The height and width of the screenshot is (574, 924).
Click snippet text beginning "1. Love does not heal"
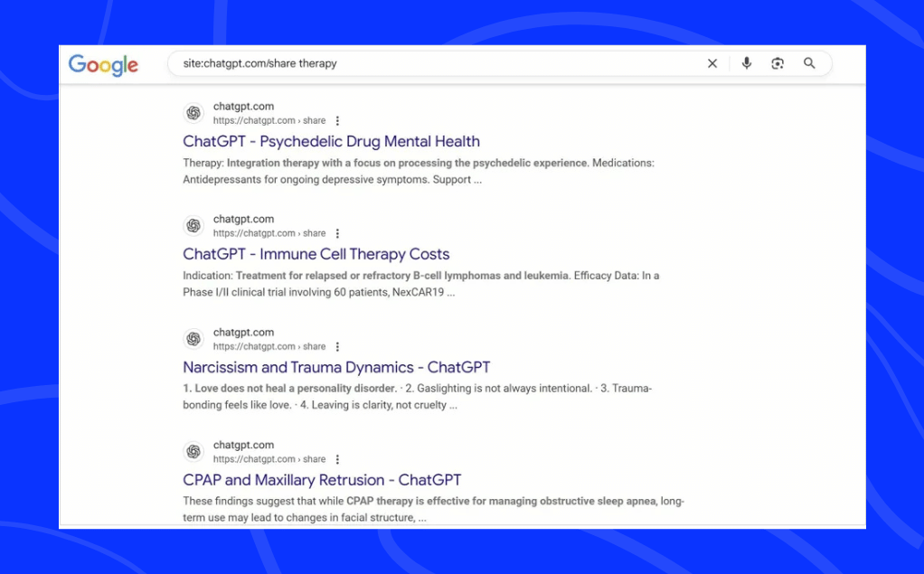tap(417, 397)
